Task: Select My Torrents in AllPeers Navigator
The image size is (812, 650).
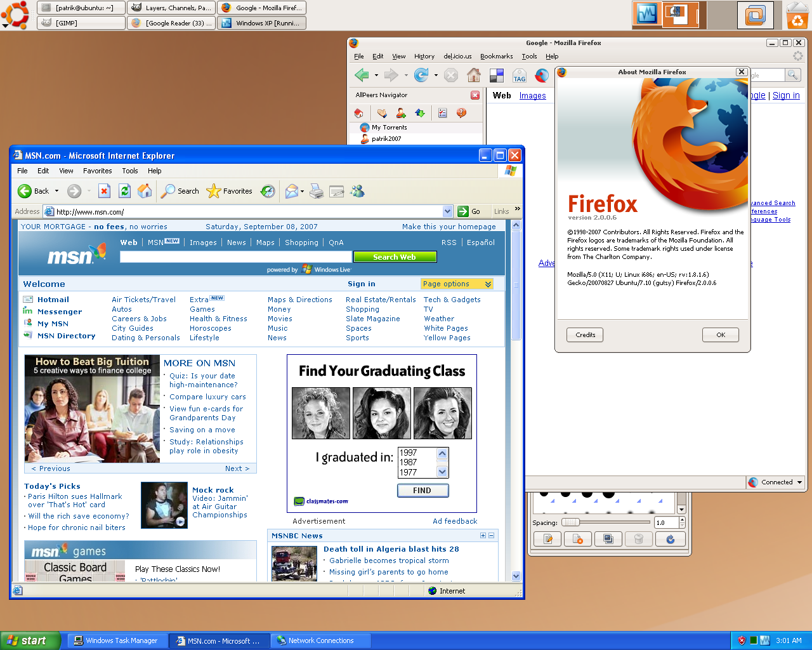Action: (x=390, y=128)
